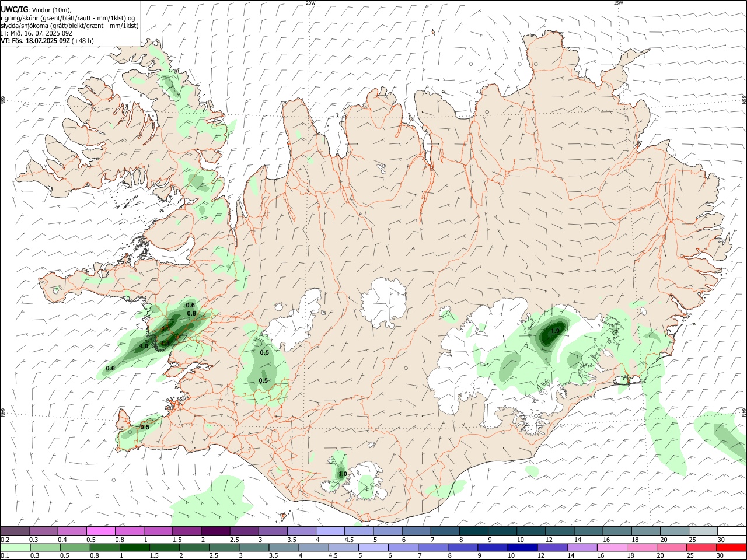Pick the lower-row swatch labeled 2.5
747x560 pixels.
225,547
